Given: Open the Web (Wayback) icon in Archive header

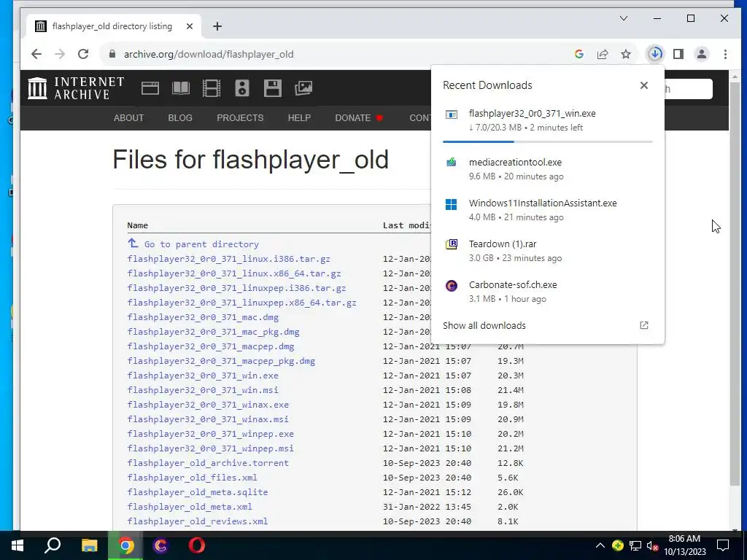Looking at the screenshot, I should [x=150, y=88].
